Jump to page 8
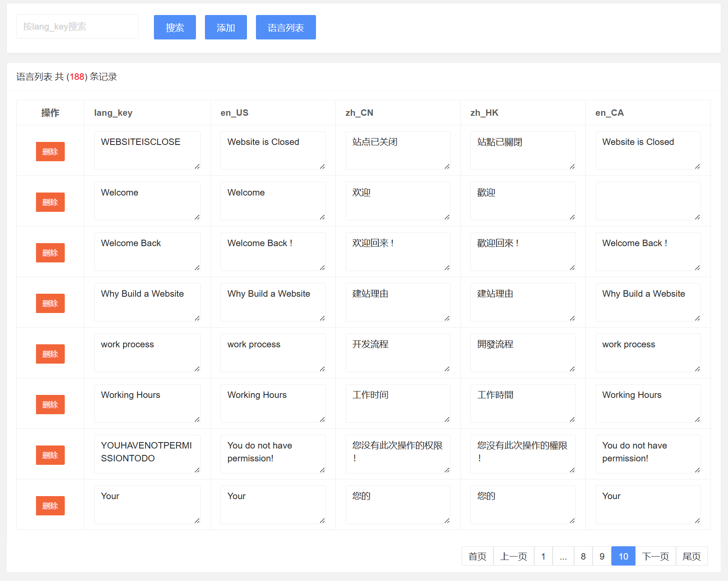This screenshot has height=581, width=728. [x=583, y=556]
